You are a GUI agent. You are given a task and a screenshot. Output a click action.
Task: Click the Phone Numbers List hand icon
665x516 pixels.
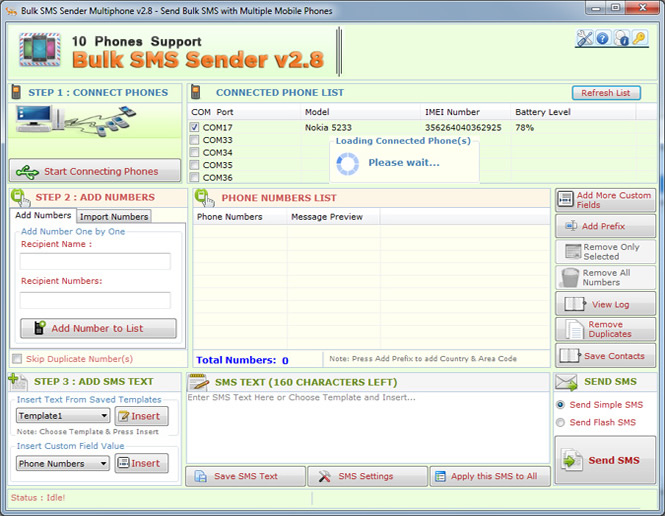[204, 198]
